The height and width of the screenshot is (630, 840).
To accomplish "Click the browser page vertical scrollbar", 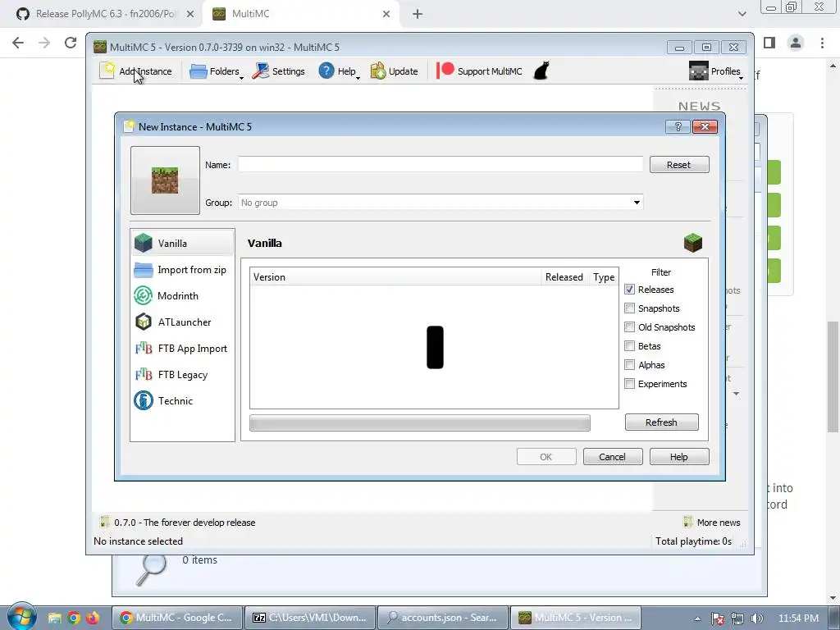I will tap(833, 376).
